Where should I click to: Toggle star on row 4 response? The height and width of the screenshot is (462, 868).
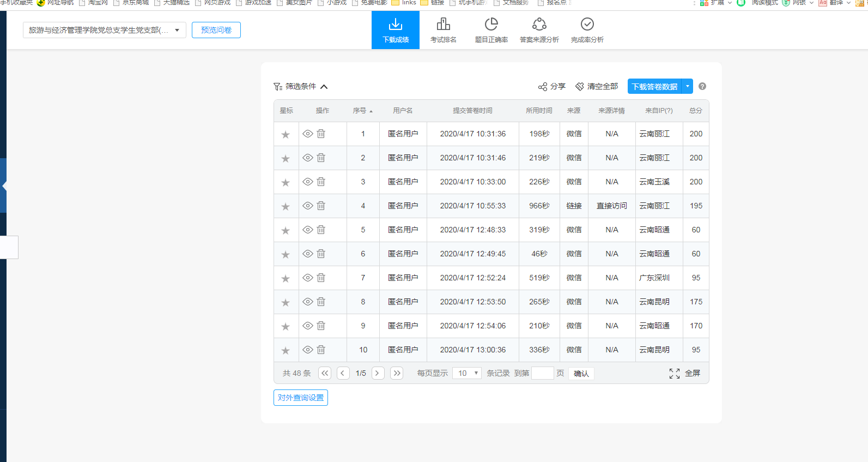(x=286, y=206)
